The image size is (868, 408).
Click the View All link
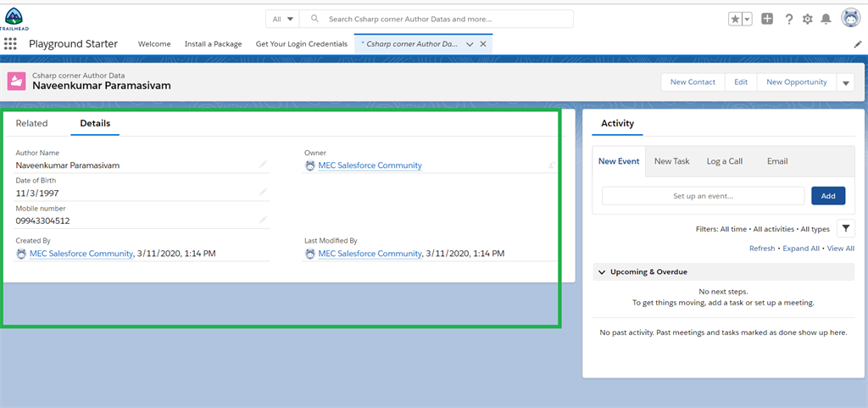click(840, 249)
